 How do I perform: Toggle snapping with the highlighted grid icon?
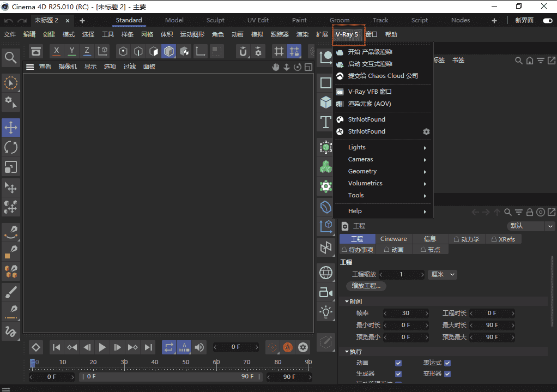point(294,51)
